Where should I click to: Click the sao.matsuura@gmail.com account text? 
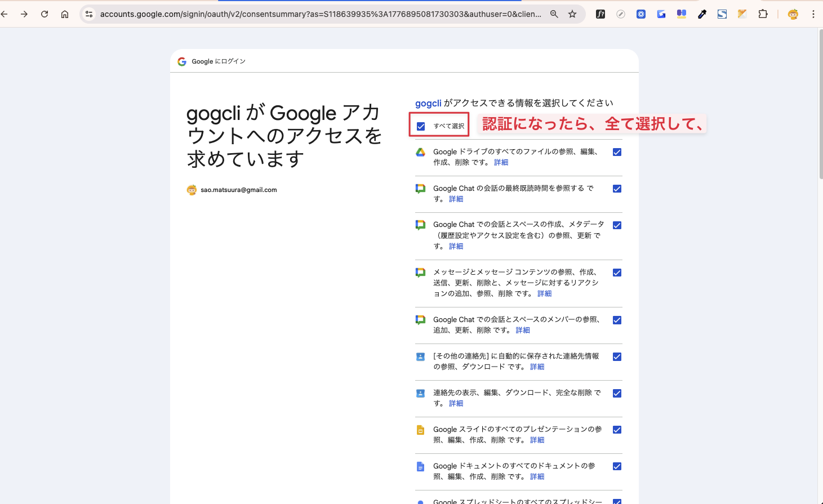coord(239,190)
